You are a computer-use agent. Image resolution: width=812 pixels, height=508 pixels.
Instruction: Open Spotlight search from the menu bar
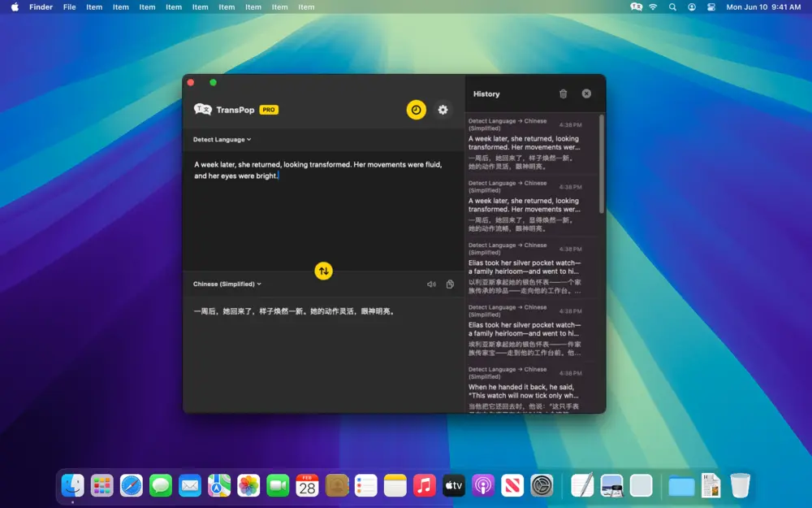672,7
